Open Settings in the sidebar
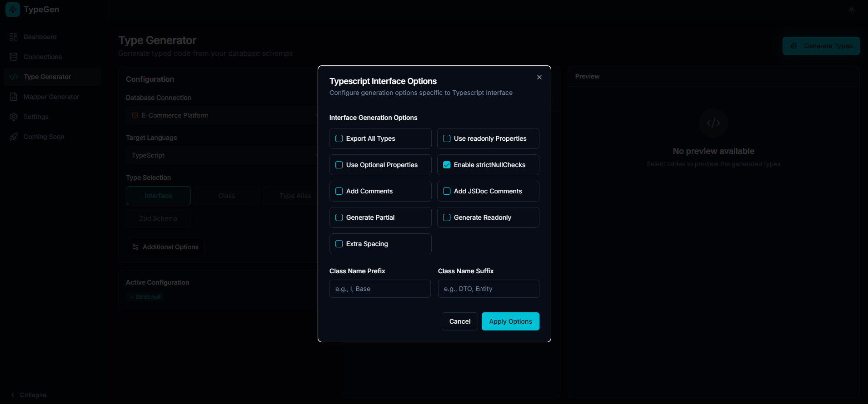Viewport: 868px width, 404px height. pyautogui.click(x=52, y=117)
